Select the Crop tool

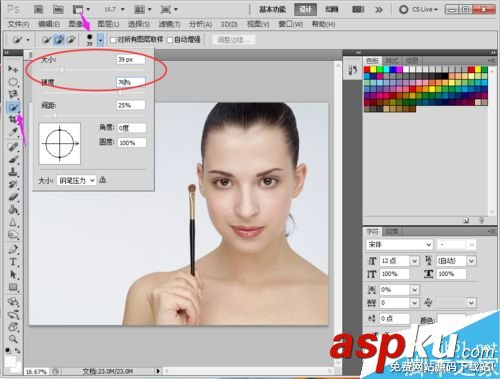[13, 119]
